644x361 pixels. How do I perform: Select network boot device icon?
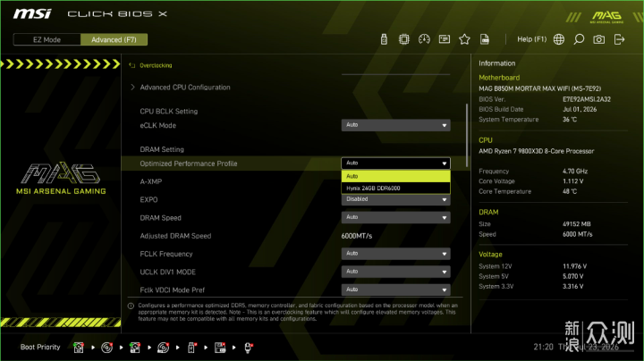coord(248,348)
